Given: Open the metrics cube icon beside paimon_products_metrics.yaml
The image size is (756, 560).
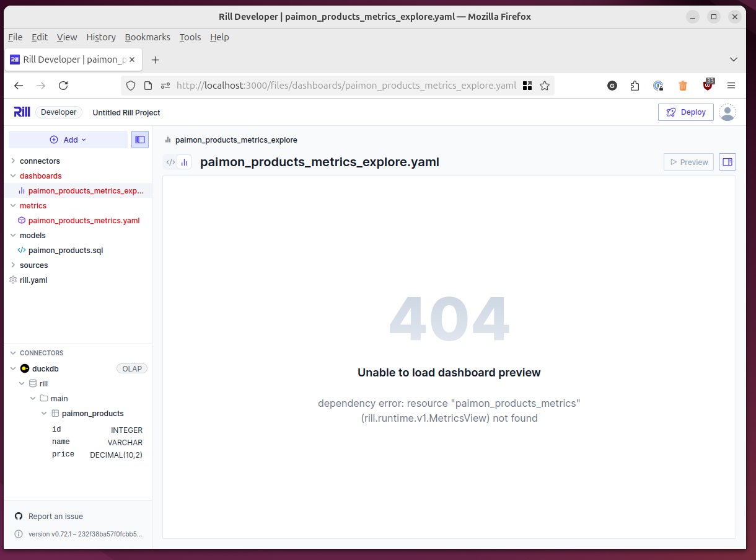Looking at the screenshot, I should click(21, 220).
